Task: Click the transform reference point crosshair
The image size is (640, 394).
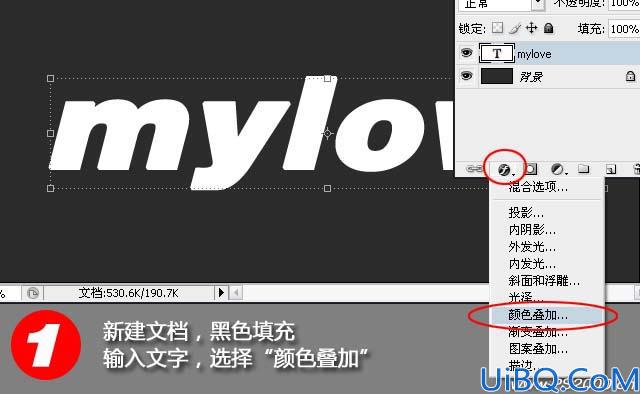Action: pyautogui.click(x=327, y=133)
